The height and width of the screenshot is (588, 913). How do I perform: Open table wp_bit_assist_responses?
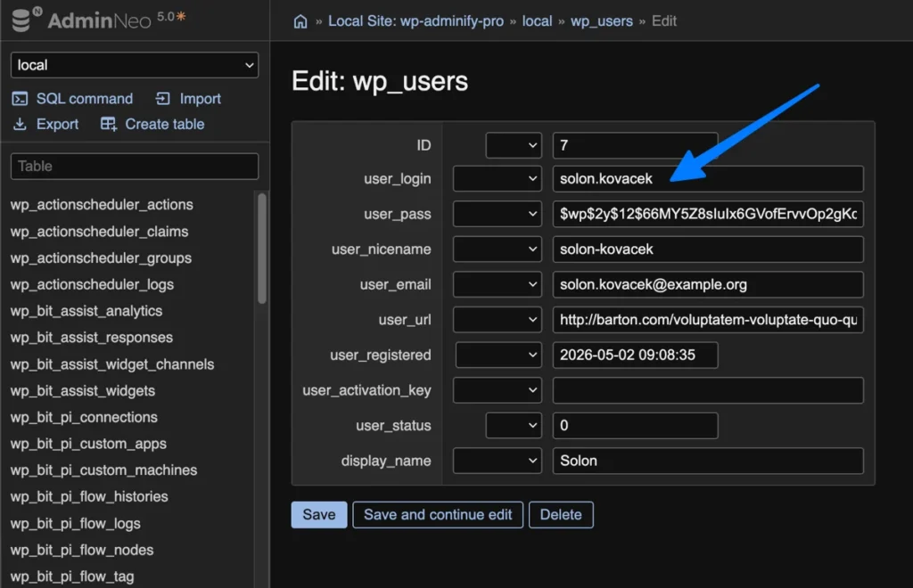coord(92,338)
